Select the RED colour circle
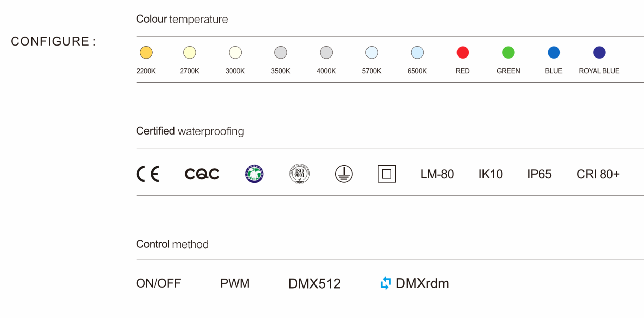Viewport: 644px width, 318px height. [x=463, y=53]
